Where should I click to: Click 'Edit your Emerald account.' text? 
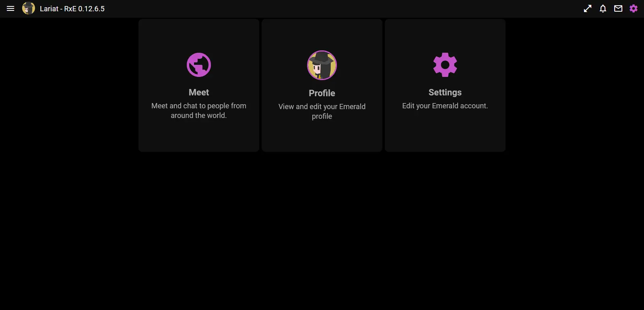[445, 106]
